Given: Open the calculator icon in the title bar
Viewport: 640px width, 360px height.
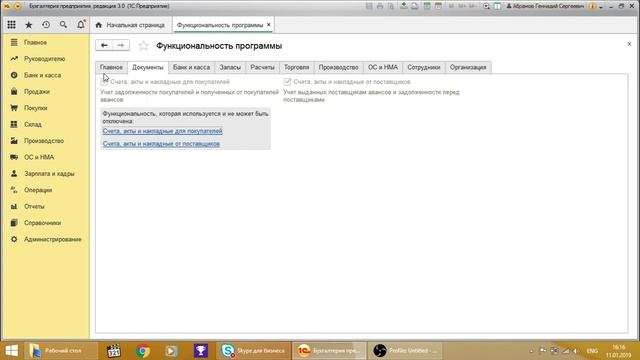Looking at the screenshot, I should tap(427, 6).
